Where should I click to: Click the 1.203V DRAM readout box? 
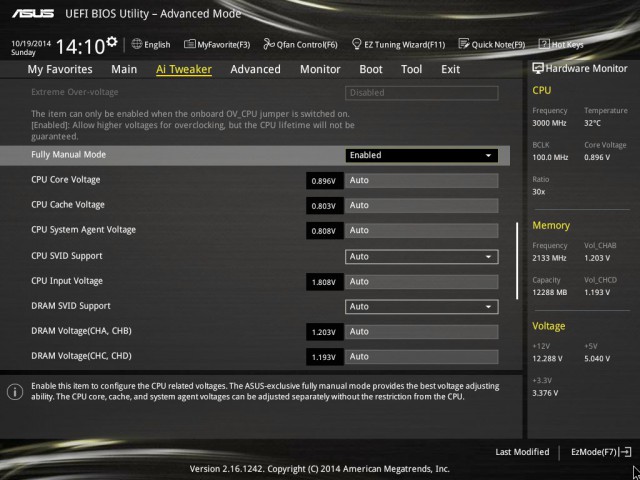point(324,332)
